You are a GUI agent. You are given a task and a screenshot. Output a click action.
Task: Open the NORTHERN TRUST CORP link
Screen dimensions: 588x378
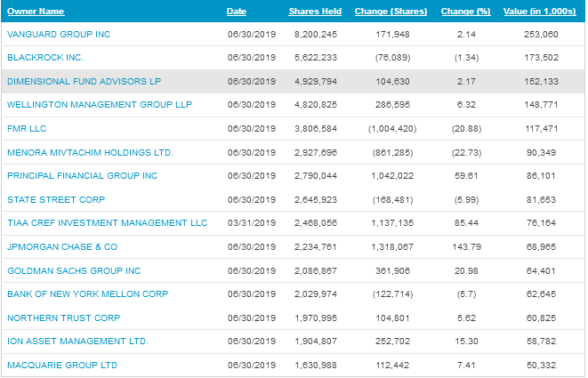pyautogui.click(x=64, y=318)
